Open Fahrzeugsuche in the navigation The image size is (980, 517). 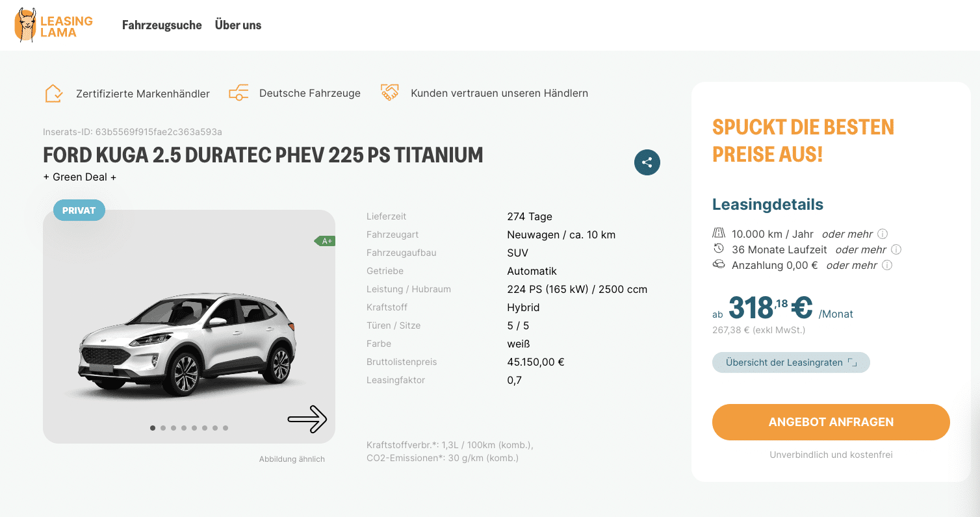pyautogui.click(x=162, y=25)
